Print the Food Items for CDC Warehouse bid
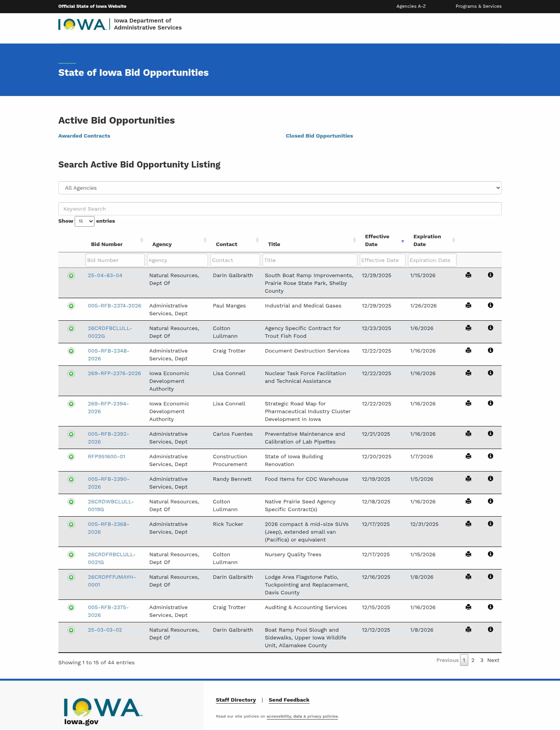 coord(468,479)
